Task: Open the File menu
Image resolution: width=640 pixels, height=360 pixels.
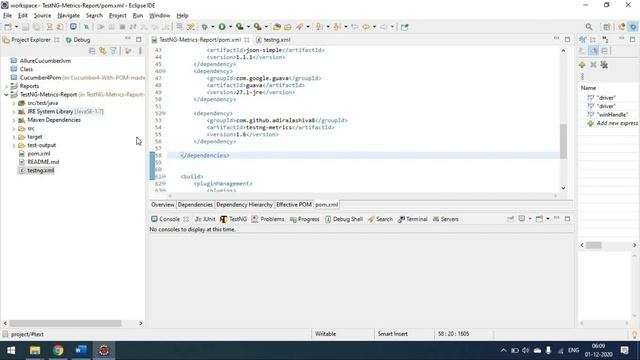Action: [7, 16]
